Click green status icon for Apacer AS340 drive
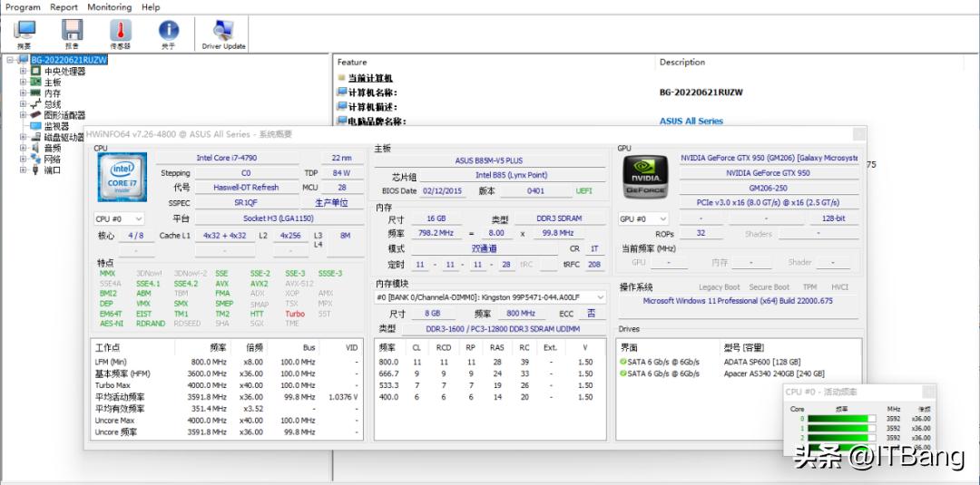 pyautogui.click(x=623, y=373)
